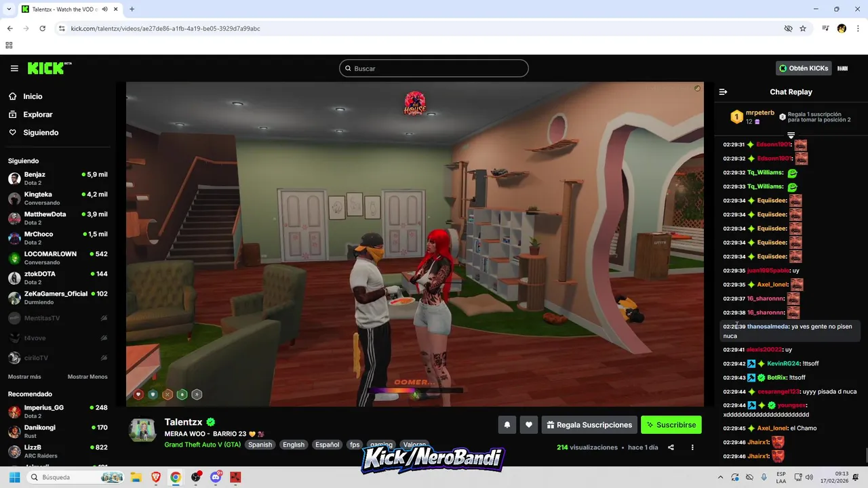Click the Buscar search field
This screenshot has width=868, height=488.
pyautogui.click(x=434, y=68)
